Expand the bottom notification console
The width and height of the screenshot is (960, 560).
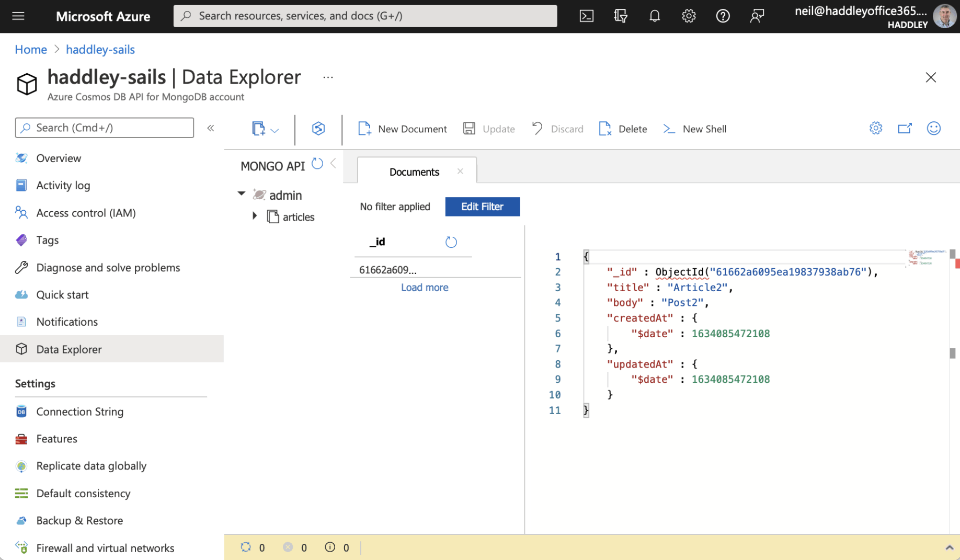click(949, 547)
